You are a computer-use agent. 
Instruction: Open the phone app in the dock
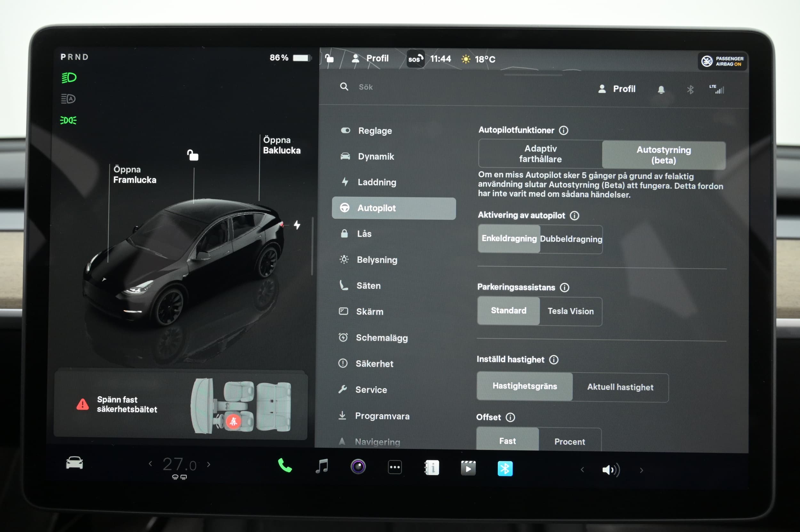pos(285,465)
